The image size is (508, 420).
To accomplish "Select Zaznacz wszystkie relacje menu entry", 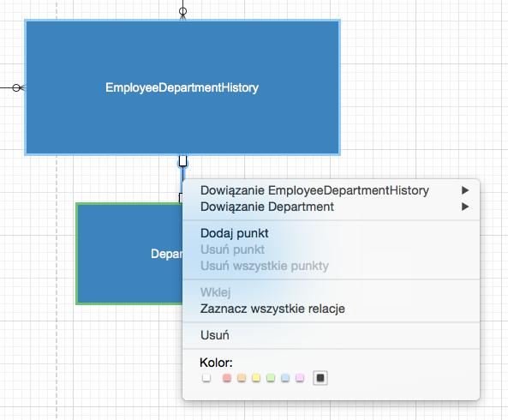I will [x=332, y=309].
